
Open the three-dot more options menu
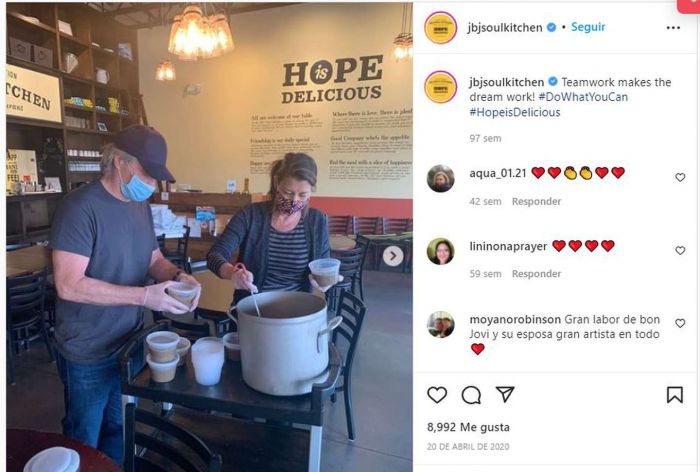pyautogui.click(x=673, y=28)
